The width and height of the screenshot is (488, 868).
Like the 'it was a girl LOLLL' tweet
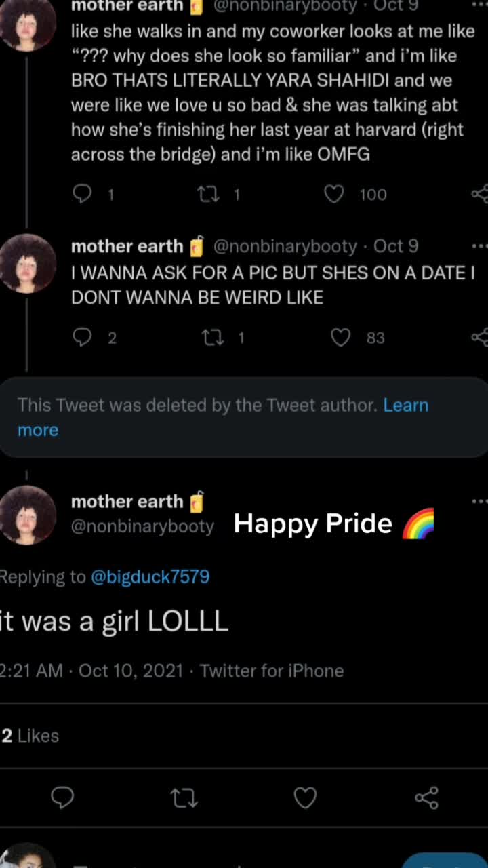pyautogui.click(x=305, y=797)
